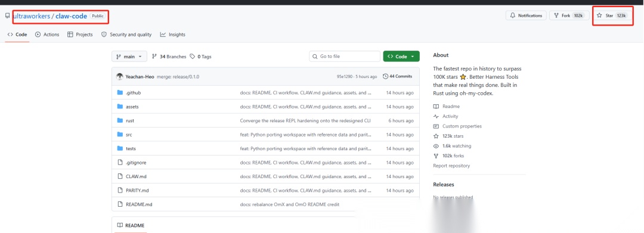Open the claw-code repository link

point(71,16)
